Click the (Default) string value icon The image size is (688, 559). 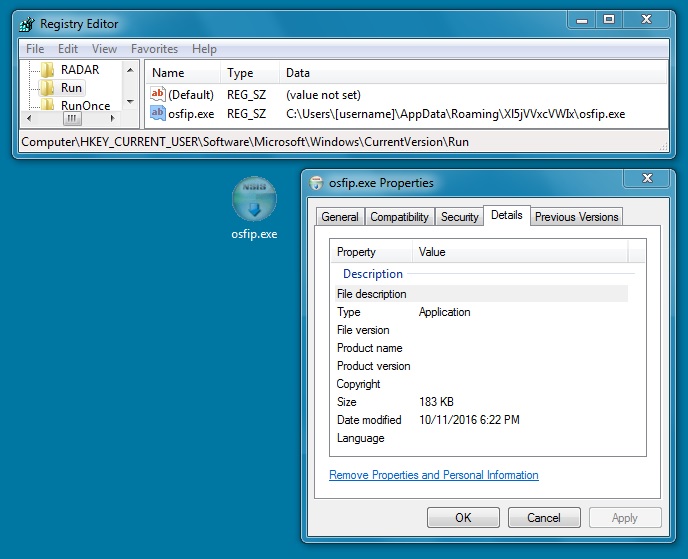(x=158, y=94)
